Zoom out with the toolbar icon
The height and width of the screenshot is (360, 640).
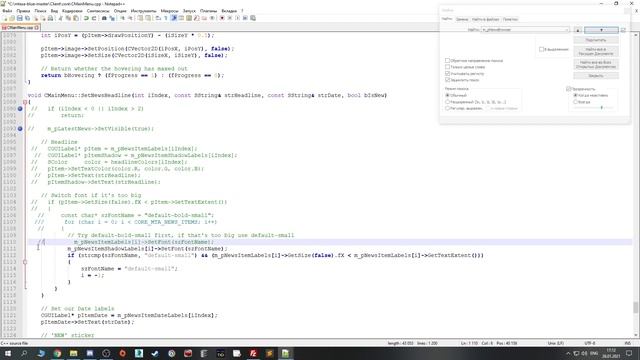point(130,18)
